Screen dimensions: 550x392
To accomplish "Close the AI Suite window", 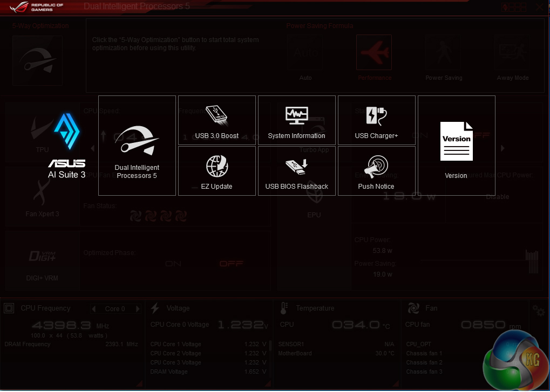I will [x=540, y=7].
